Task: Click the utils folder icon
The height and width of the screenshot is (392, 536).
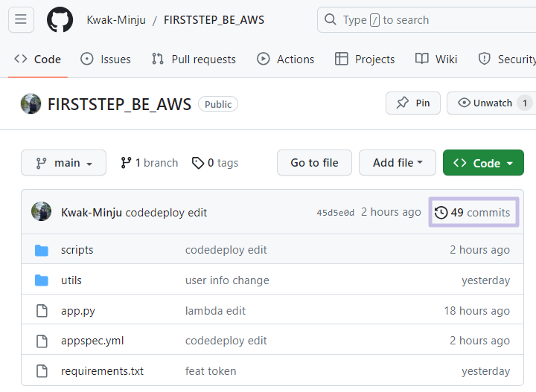Action: tap(42, 280)
